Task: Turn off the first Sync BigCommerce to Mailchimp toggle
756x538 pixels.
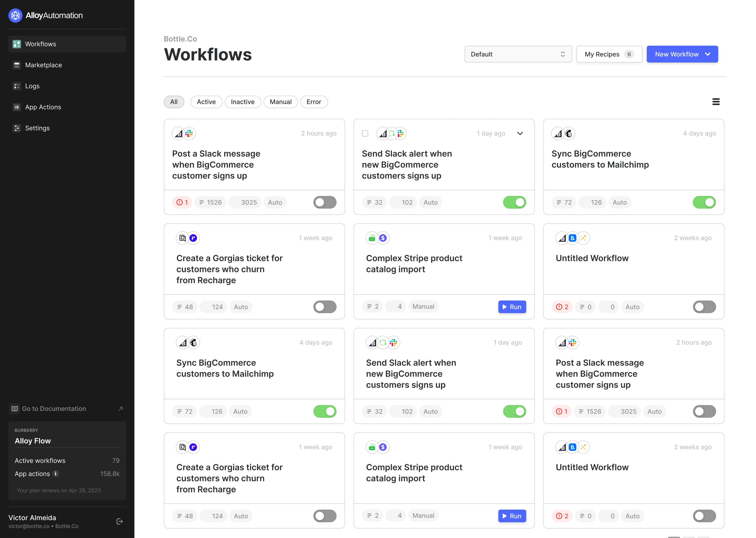Action: 704,203
